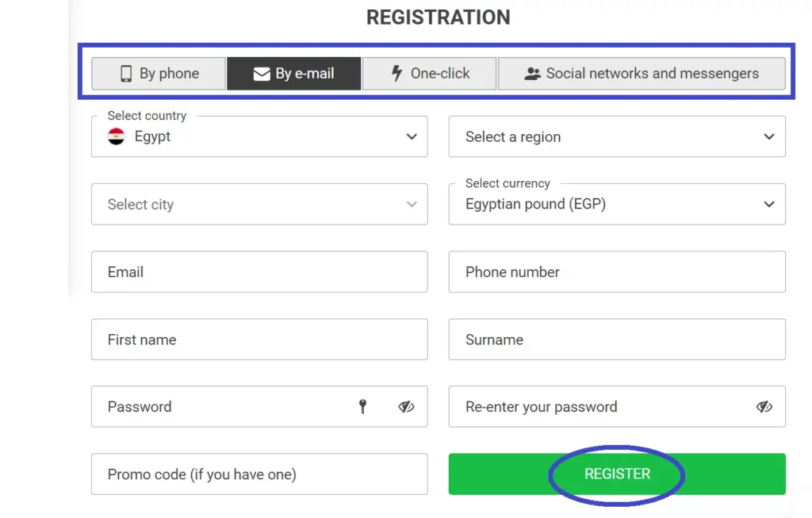The height and width of the screenshot is (518, 812).
Task: Switch to the One-click registration tab
Action: tap(428, 73)
